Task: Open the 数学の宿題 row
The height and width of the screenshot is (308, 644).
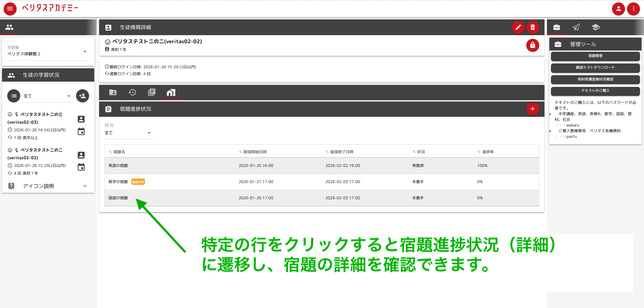Action: [322, 182]
